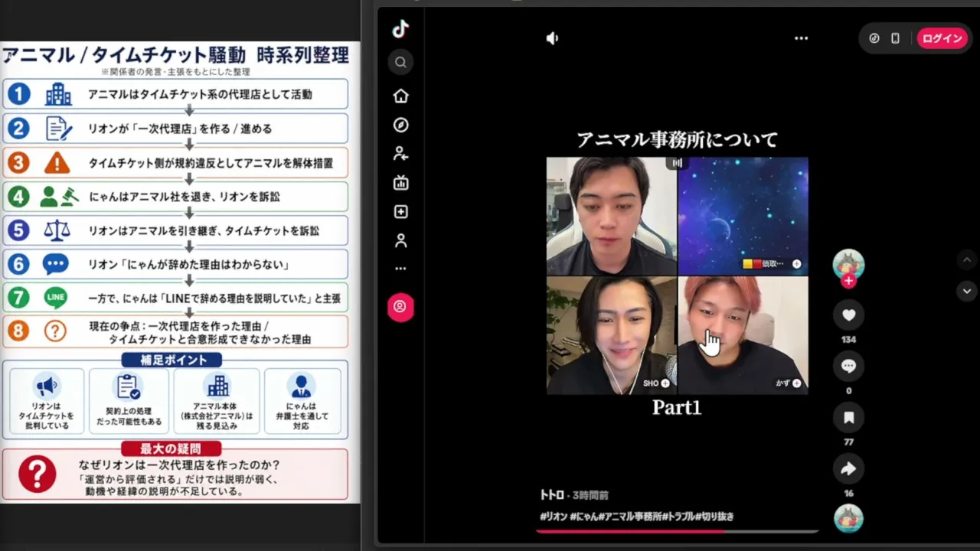Viewport: 980px width, 551px height.
Task: Go to the TikTok Home feed icon
Action: pyautogui.click(x=400, y=96)
